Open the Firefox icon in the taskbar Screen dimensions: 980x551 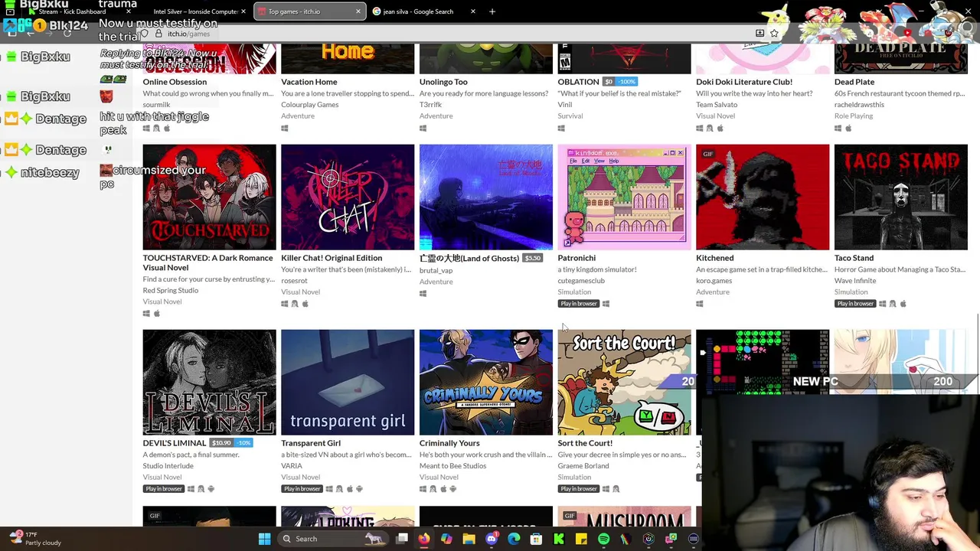pos(423,539)
